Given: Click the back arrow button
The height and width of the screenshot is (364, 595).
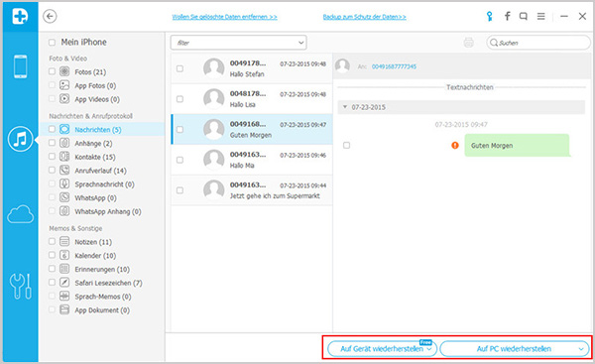Looking at the screenshot, I should click(50, 16).
